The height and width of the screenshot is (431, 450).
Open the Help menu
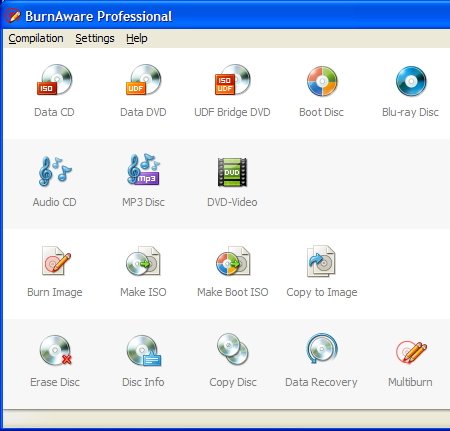click(137, 39)
